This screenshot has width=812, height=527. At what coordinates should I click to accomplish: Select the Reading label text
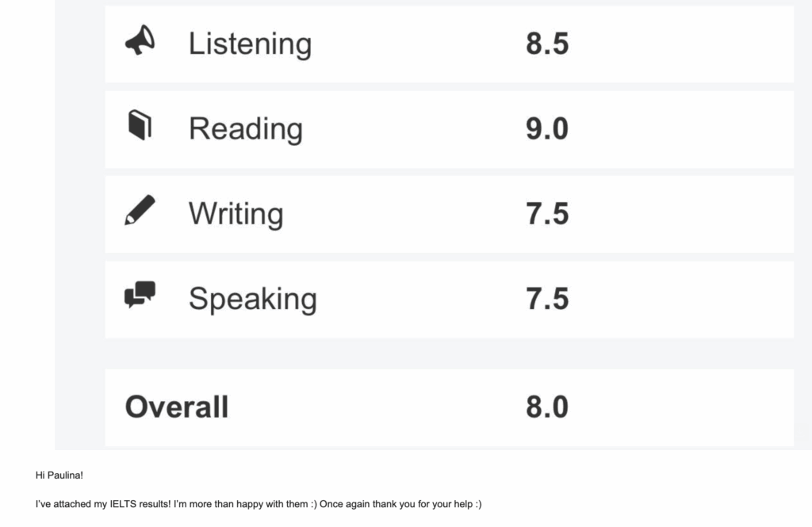click(x=245, y=128)
